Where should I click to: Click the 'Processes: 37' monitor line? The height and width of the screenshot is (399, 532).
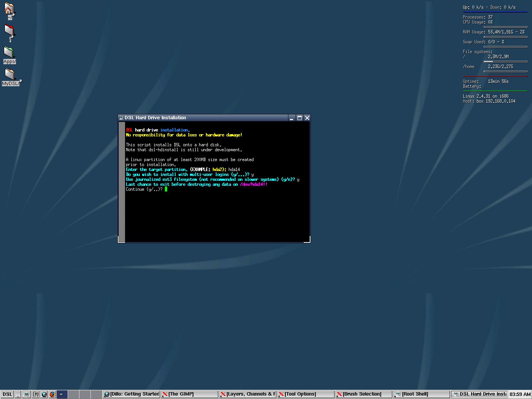[478, 17]
